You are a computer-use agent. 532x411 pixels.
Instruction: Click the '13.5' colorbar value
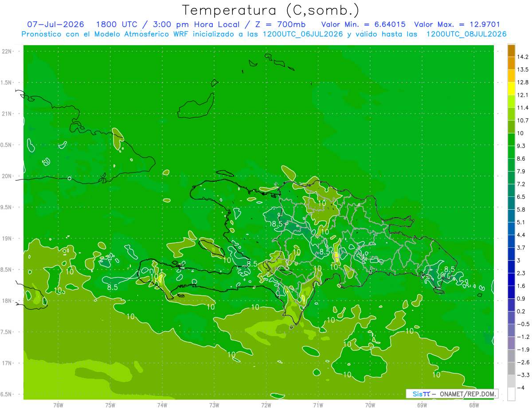pyautogui.click(x=523, y=70)
